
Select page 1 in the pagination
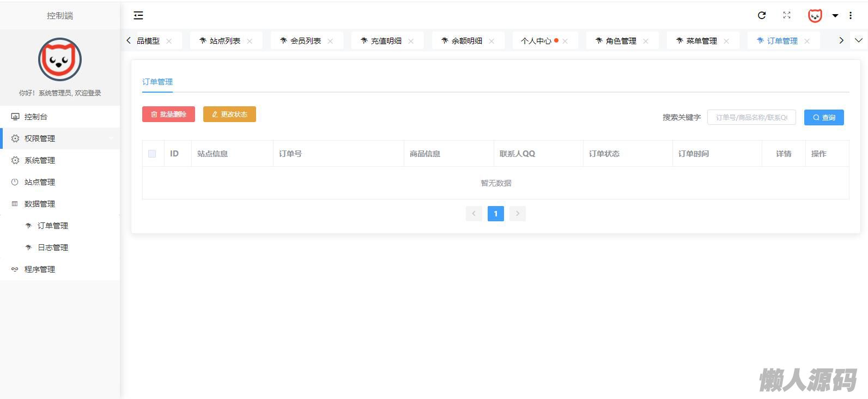pos(496,214)
